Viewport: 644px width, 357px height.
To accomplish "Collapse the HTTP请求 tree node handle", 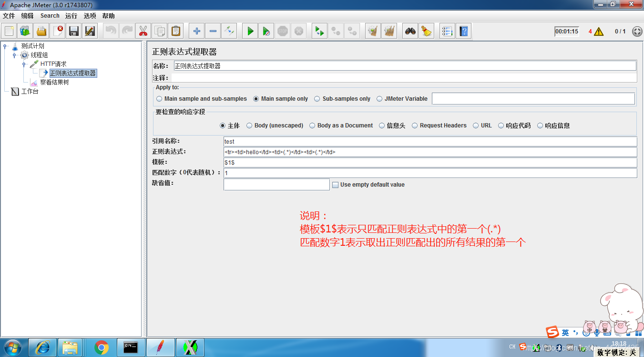I will pyautogui.click(x=24, y=64).
